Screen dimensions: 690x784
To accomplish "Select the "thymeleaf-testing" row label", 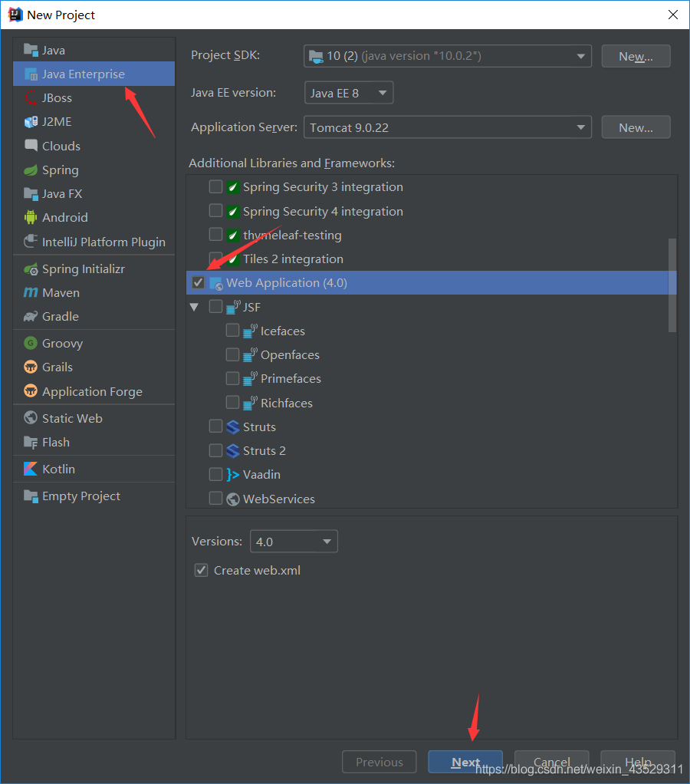I will 292,235.
